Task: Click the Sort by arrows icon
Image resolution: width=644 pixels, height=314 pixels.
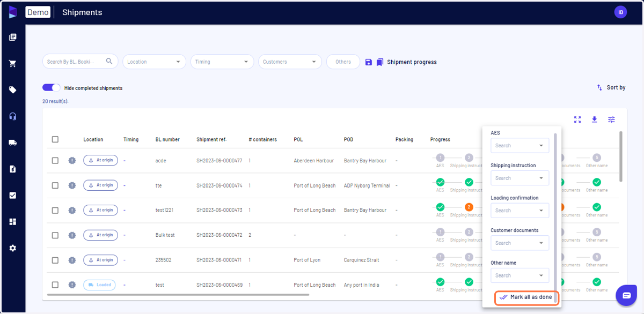Action: point(599,87)
